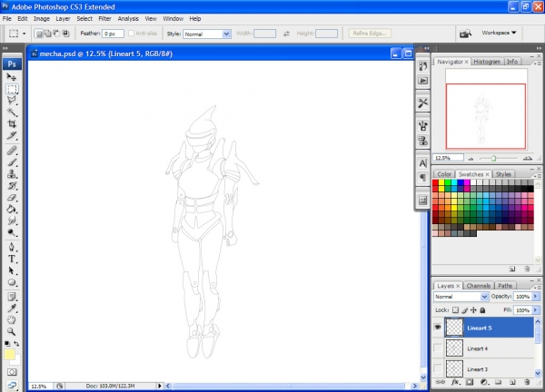Screen dimensions: 545x392
Task: Open the Swatches panel options menu
Action: click(538, 175)
